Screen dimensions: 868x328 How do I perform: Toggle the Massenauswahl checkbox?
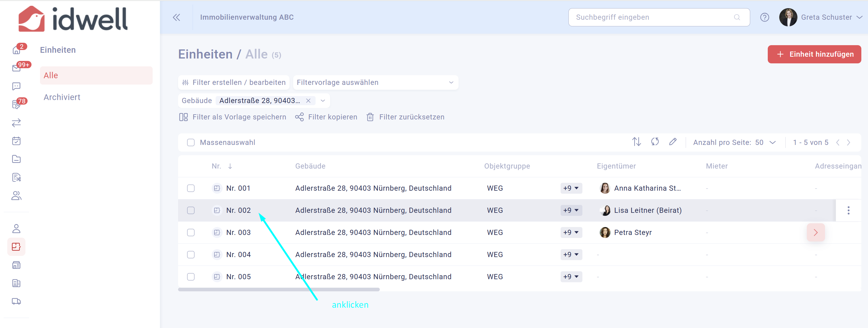[191, 142]
